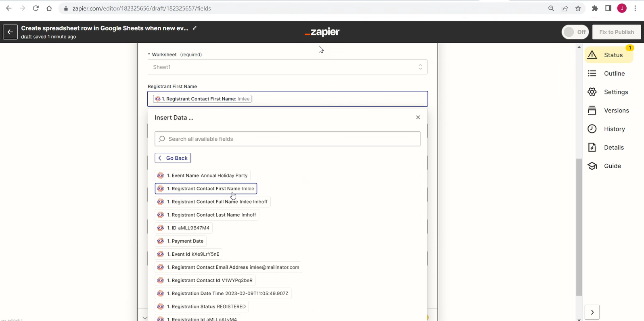Bookmark this page with the star icon
This screenshot has width=644, height=321.
click(x=578, y=8)
